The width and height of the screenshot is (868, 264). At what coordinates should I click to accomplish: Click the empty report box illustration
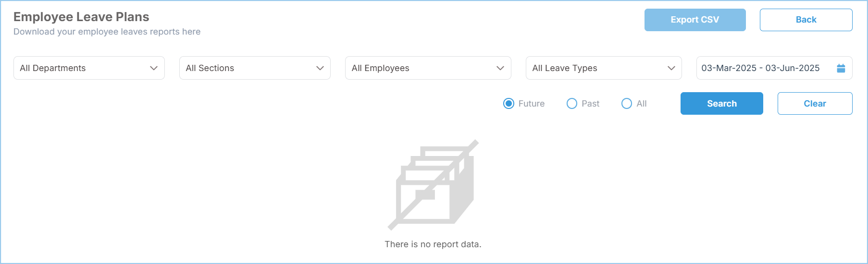tap(433, 185)
